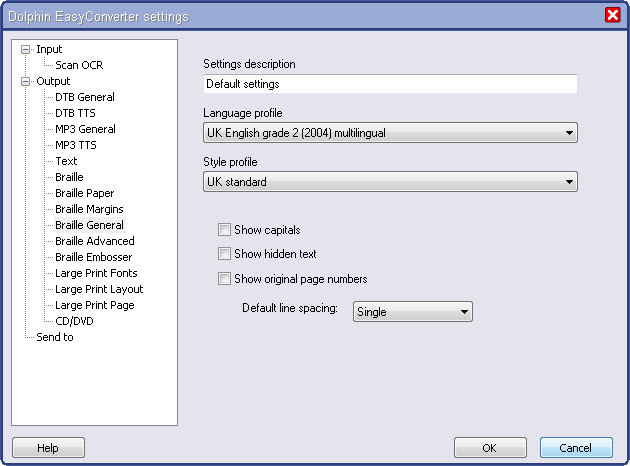Open Braille Margins settings
This screenshot has width=630, height=466.
click(89, 209)
